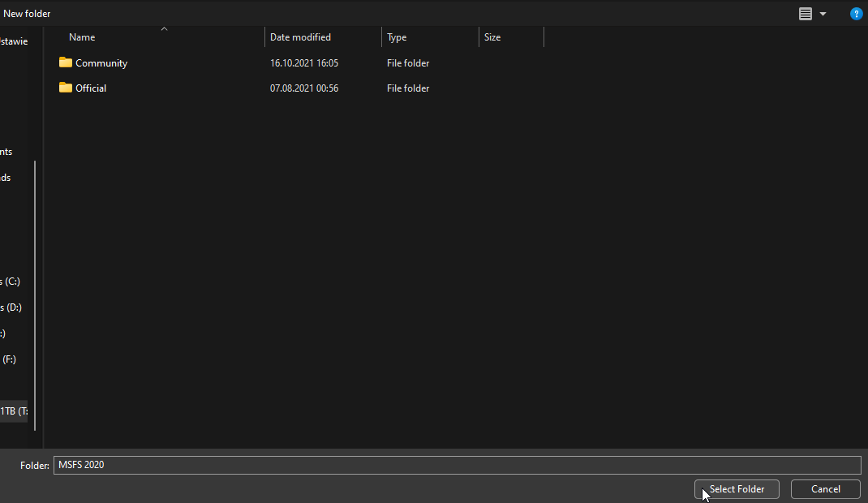
Task: Create a new folder
Action: click(27, 14)
